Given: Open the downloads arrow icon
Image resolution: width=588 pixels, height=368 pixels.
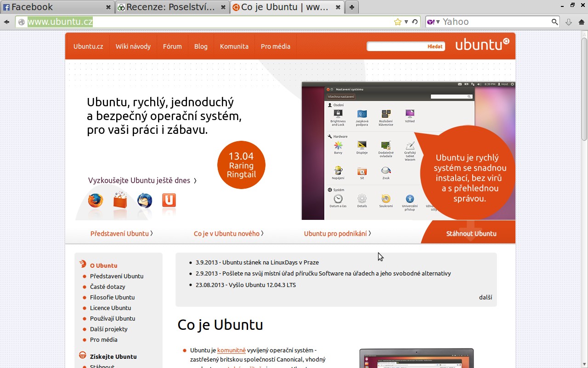Looking at the screenshot, I should [569, 22].
